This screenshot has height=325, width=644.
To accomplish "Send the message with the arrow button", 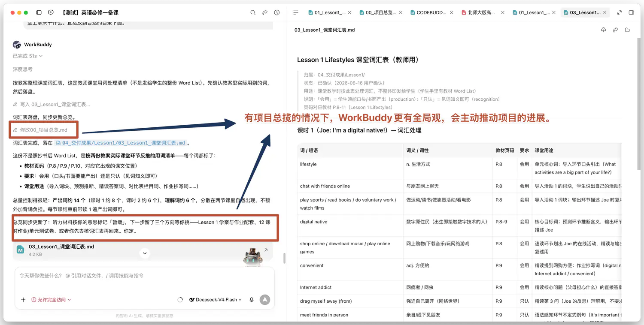I will (265, 300).
